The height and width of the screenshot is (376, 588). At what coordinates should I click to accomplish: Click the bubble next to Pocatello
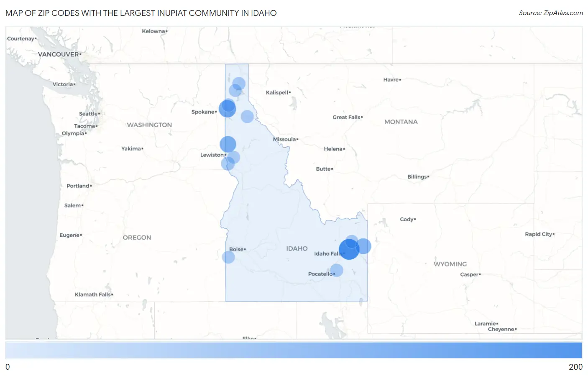pyautogui.click(x=336, y=270)
